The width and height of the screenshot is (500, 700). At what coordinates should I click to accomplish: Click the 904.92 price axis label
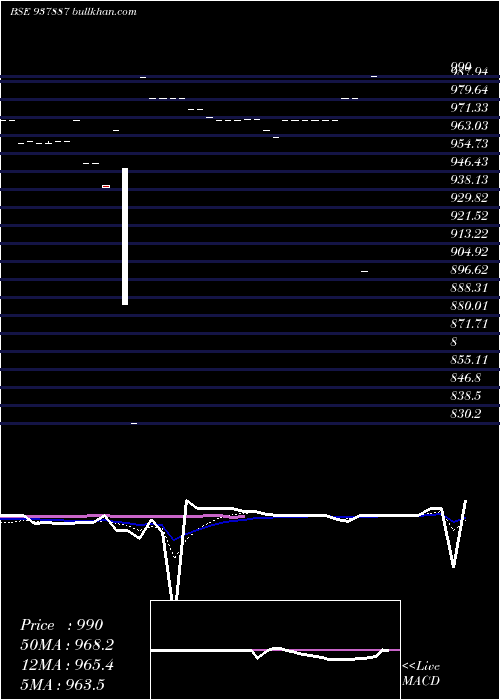click(x=469, y=252)
